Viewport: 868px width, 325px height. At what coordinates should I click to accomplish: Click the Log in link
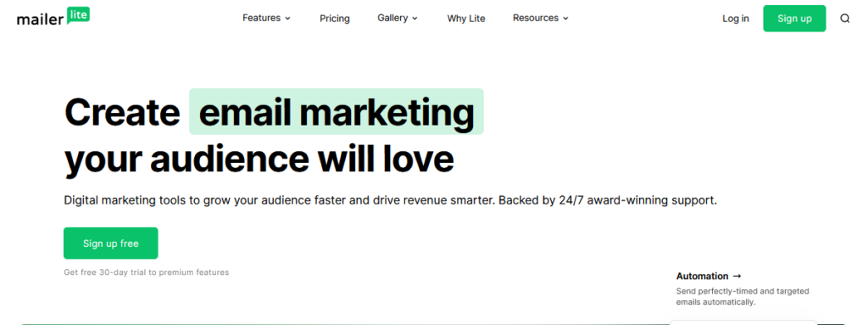tap(736, 19)
